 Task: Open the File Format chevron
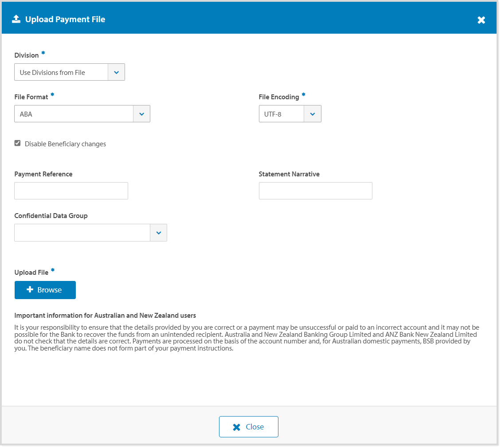pyautogui.click(x=141, y=114)
